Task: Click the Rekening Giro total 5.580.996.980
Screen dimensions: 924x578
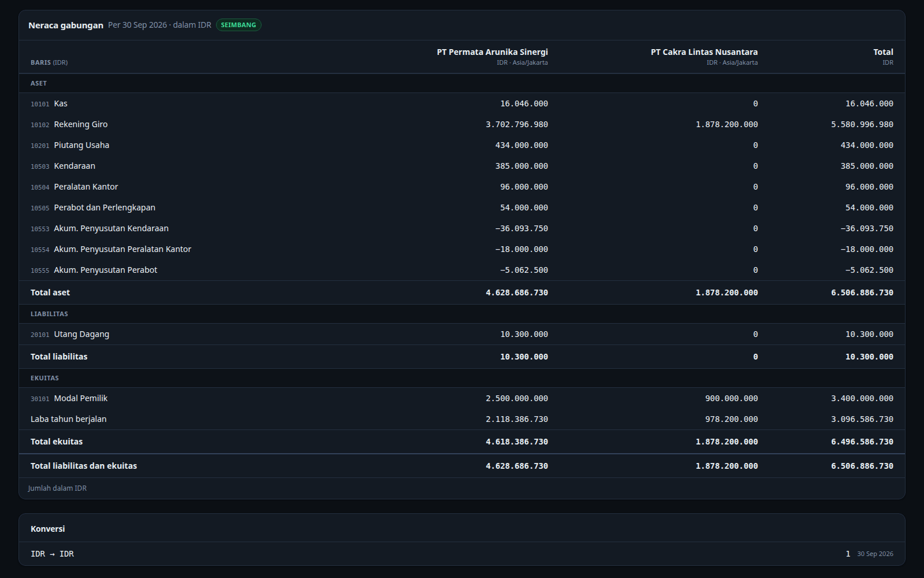Action: 862,124
